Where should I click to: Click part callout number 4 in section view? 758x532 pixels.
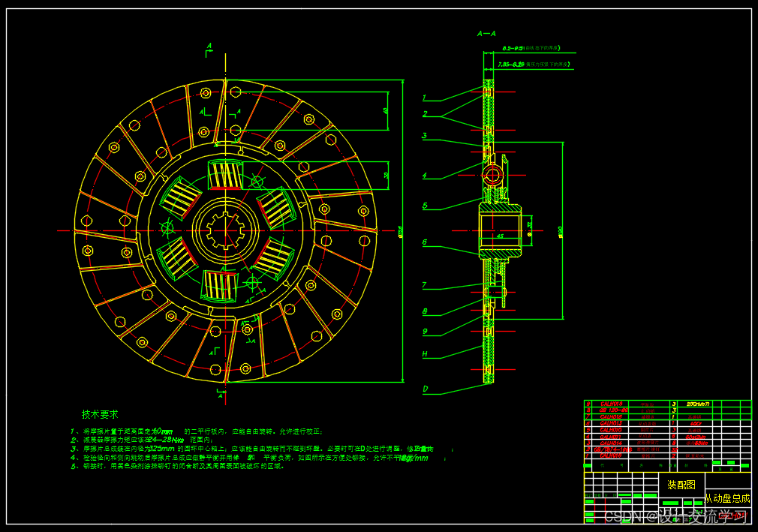click(x=425, y=176)
